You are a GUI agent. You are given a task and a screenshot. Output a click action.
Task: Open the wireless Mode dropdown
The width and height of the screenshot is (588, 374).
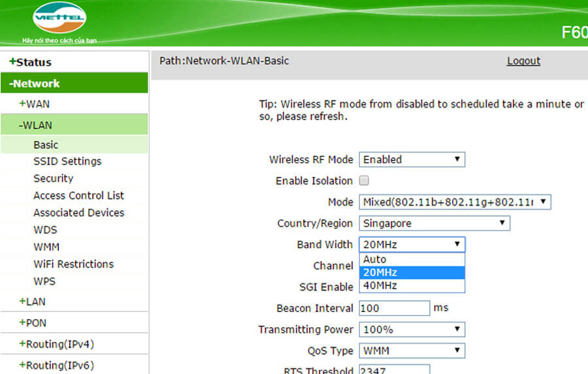click(x=455, y=202)
